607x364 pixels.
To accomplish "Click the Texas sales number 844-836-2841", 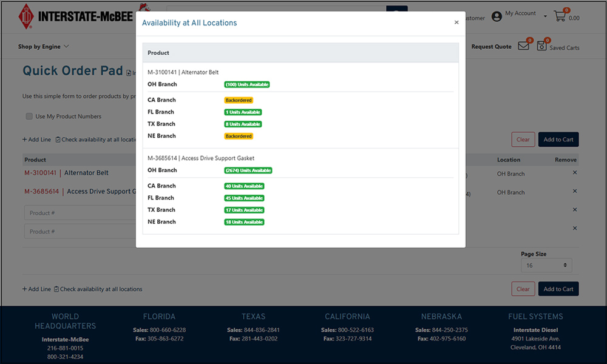I will coord(262,330).
